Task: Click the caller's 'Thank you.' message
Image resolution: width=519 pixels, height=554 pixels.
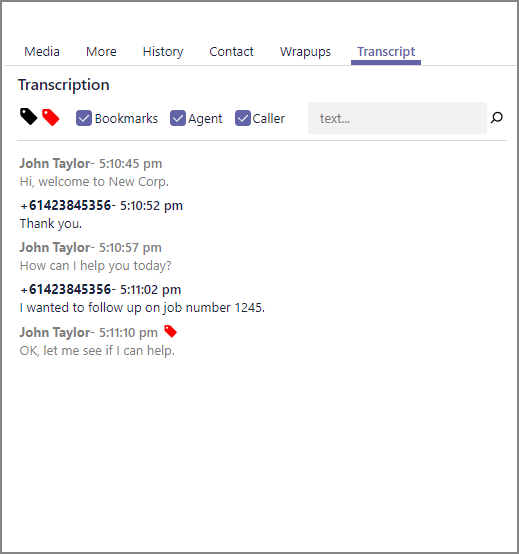Action: coord(51,224)
